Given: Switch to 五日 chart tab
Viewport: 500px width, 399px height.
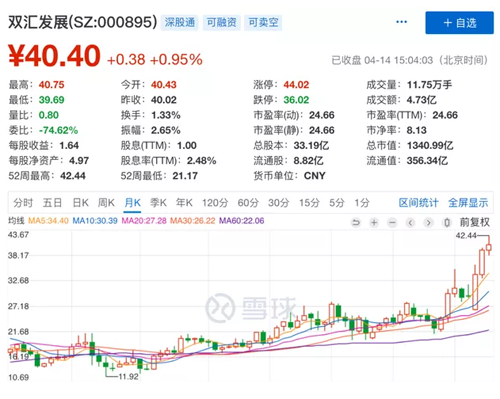Looking at the screenshot, I should tap(52, 203).
